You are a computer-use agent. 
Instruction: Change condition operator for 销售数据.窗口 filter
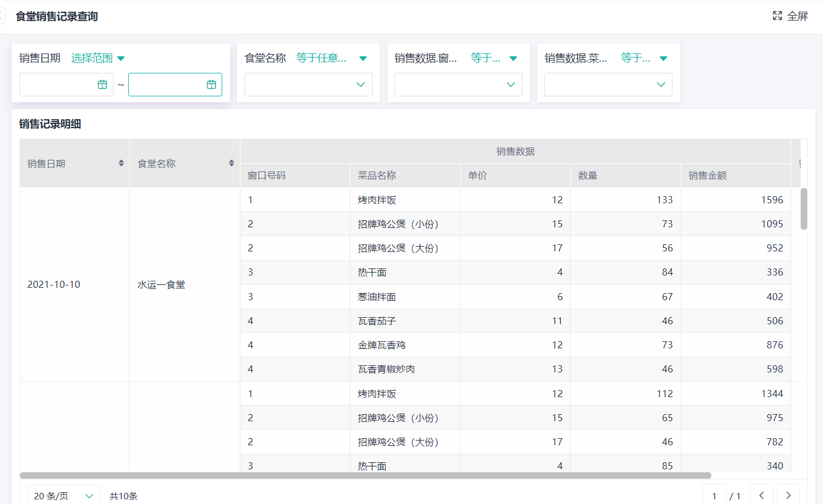[x=494, y=58]
